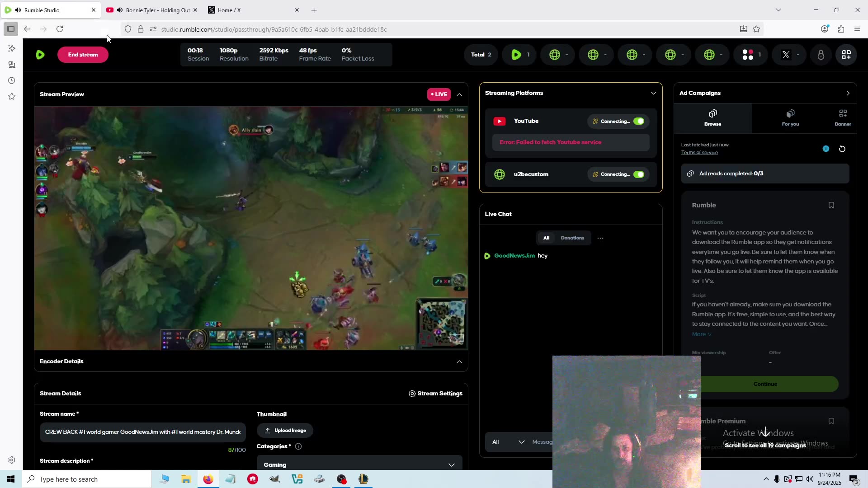Open a new browser tab
The height and width of the screenshot is (488, 868).
point(314,10)
